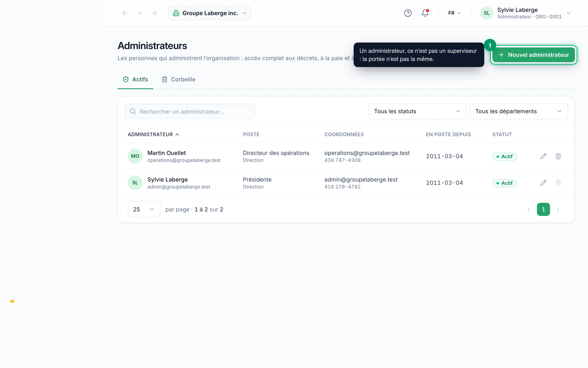The height and width of the screenshot is (368, 588).
Task: Open the Sylvie Laberge user menu
Action: point(525,13)
